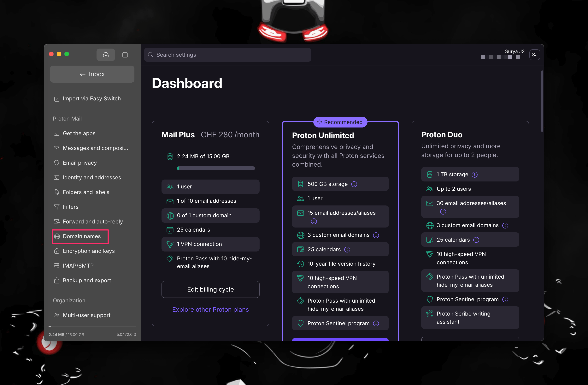
Task: Click the Proton Unlimited plan title
Action: click(x=323, y=135)
